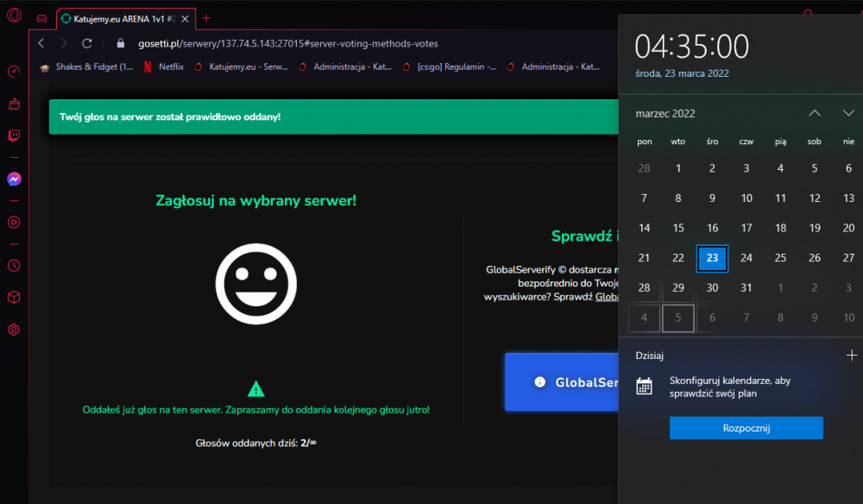Image resolution: width=863 pixels, height=504 pixels.
Task: Go to next month with down chevron
Action: [848, 113]
